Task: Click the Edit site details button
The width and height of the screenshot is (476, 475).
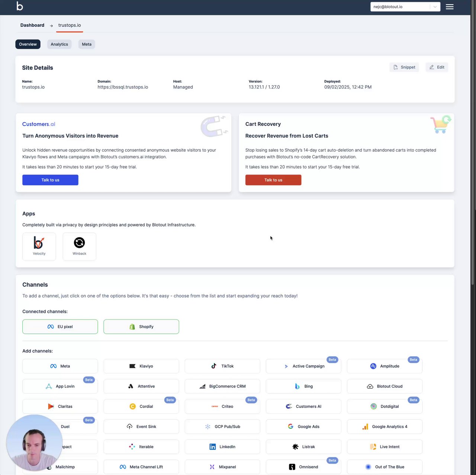Action: click(437, 67)
